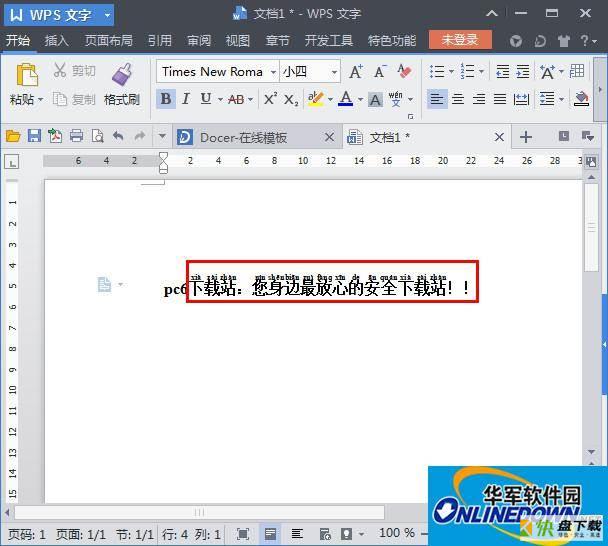
Task: Apply font color red A swatch
Action: (345, 99)
